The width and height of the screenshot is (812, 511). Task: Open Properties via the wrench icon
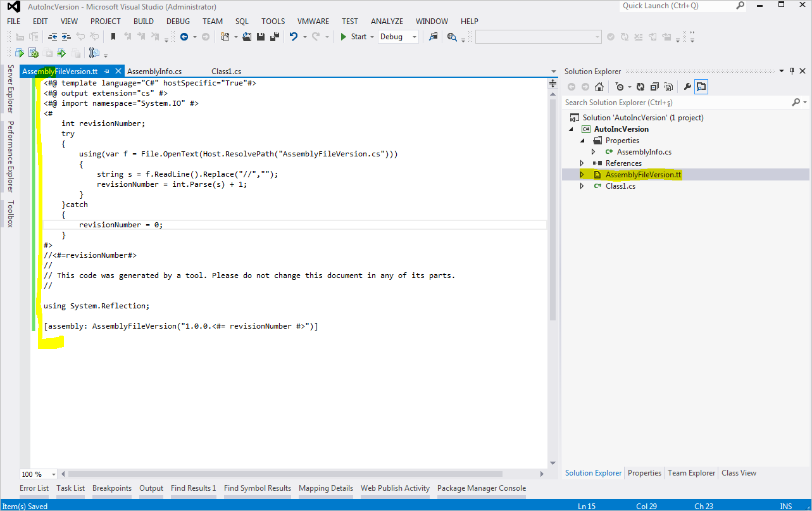pos(687,87)
